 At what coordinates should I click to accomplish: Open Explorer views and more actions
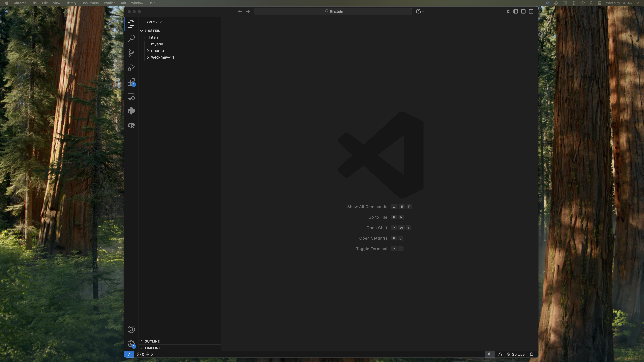(214, 22)
